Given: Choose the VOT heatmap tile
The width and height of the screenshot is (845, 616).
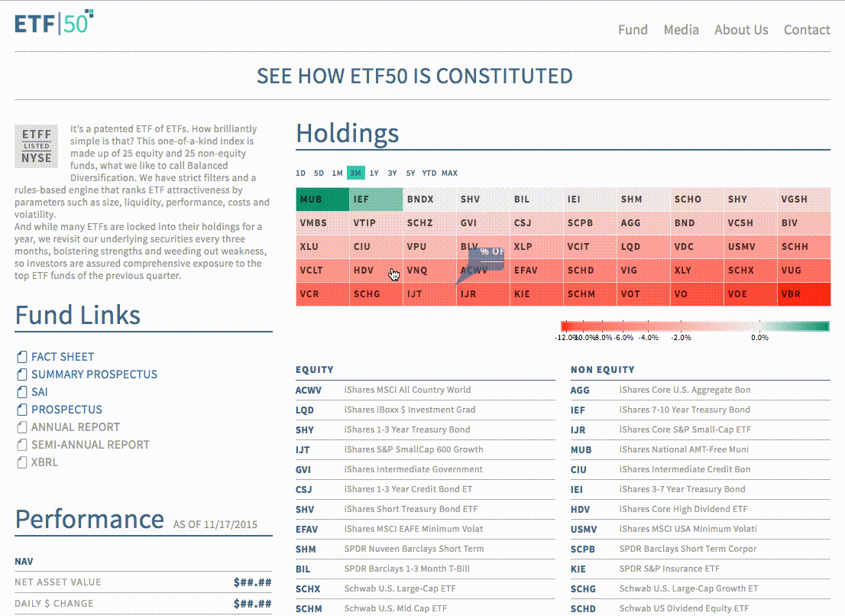Looking at the screenshot, I should tap(643, 294).
